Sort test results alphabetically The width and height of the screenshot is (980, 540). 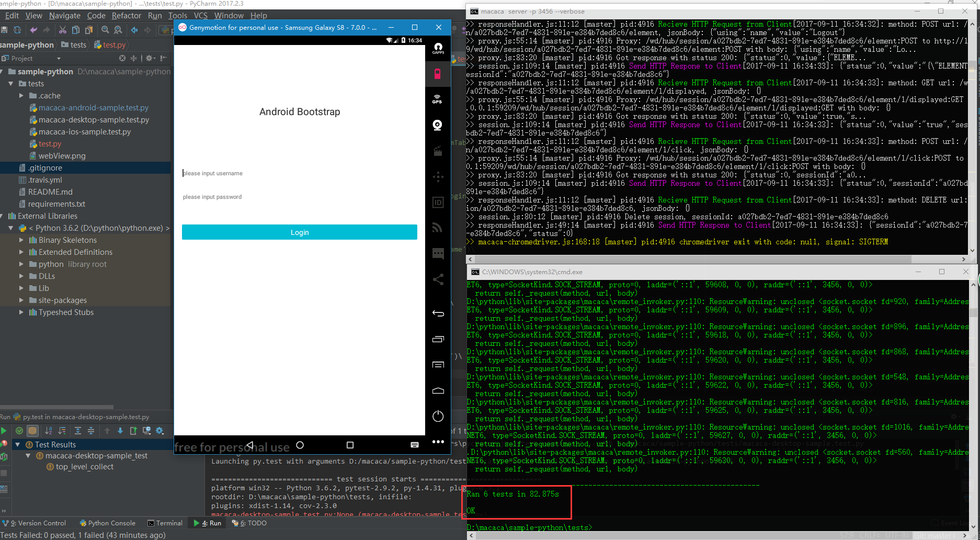49,431
